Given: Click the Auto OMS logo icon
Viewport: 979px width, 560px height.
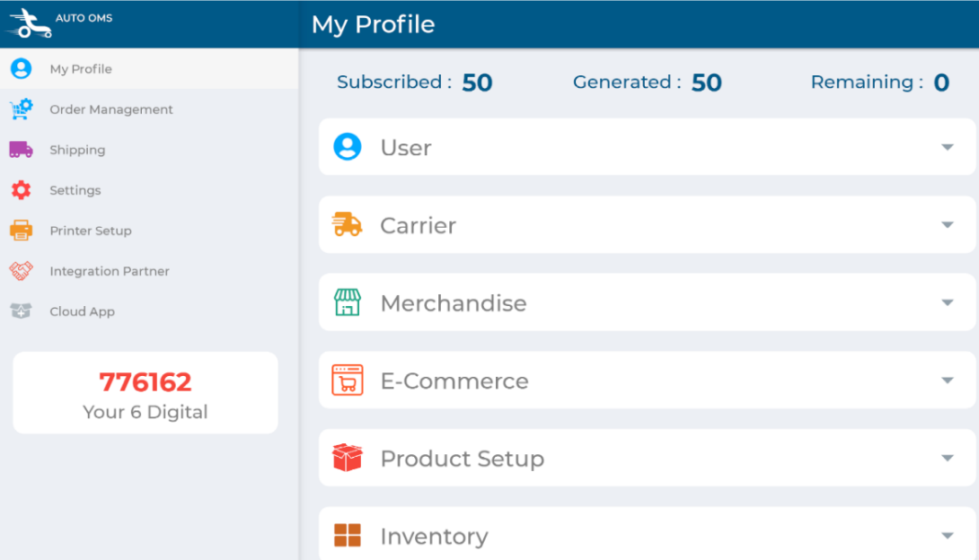Looking at the screenshot, I should [29, 23].
